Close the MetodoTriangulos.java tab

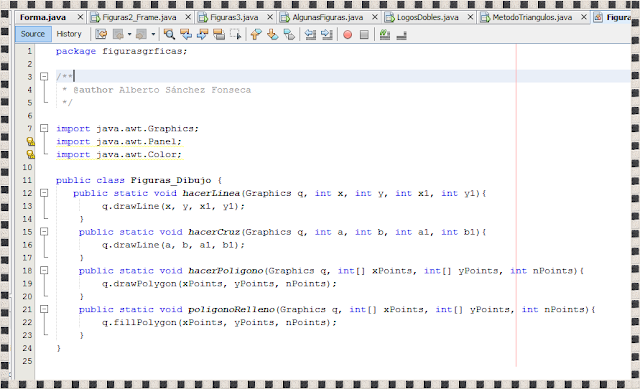(584, 17)
